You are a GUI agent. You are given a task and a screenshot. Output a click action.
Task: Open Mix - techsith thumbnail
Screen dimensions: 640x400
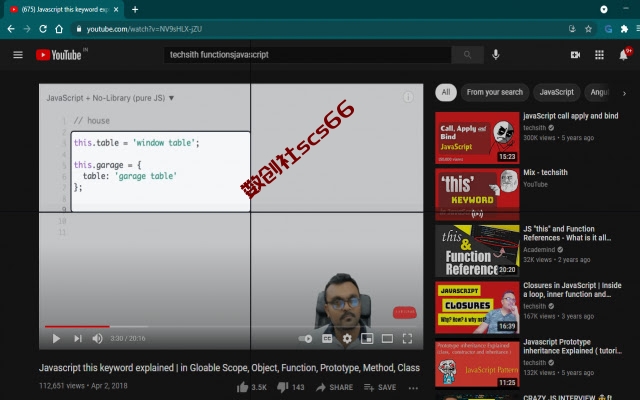(477, 194)
